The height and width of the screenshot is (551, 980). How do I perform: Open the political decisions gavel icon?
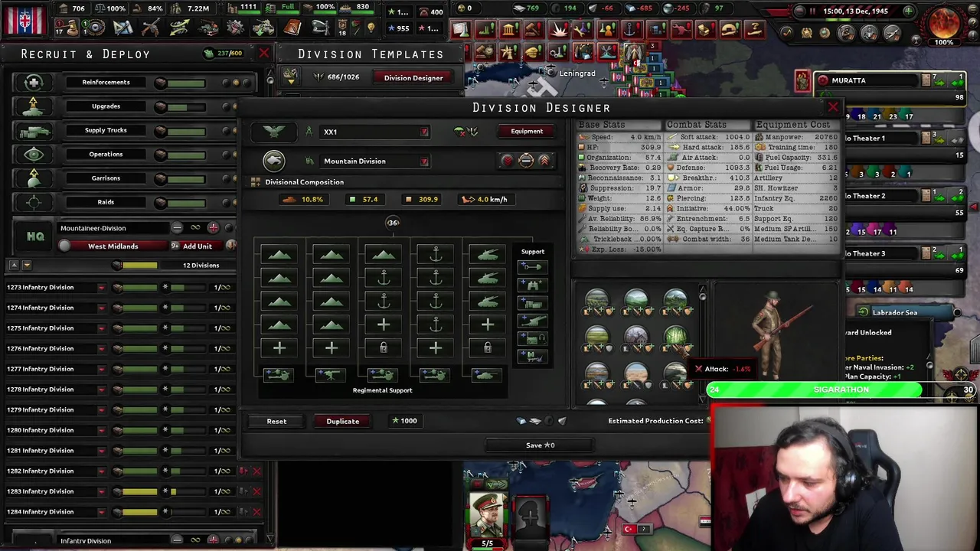tap(70, 28)
